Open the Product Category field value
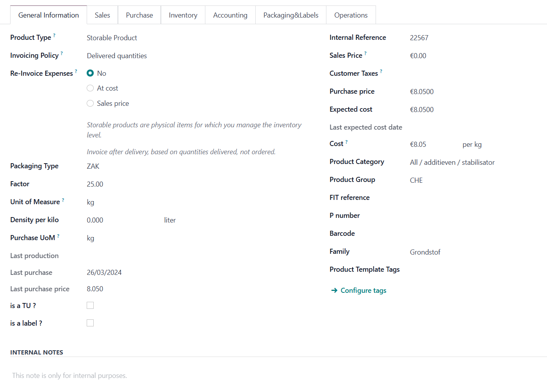Image resolution: width=547 pixels, height=392 pixels. point(452,162)
